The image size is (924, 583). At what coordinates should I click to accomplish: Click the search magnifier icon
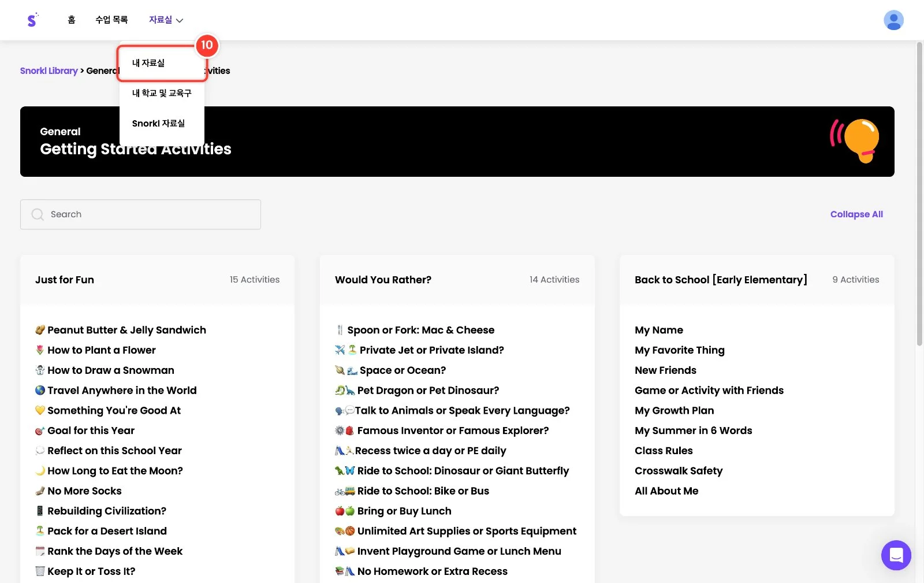[x=38, y=214]
